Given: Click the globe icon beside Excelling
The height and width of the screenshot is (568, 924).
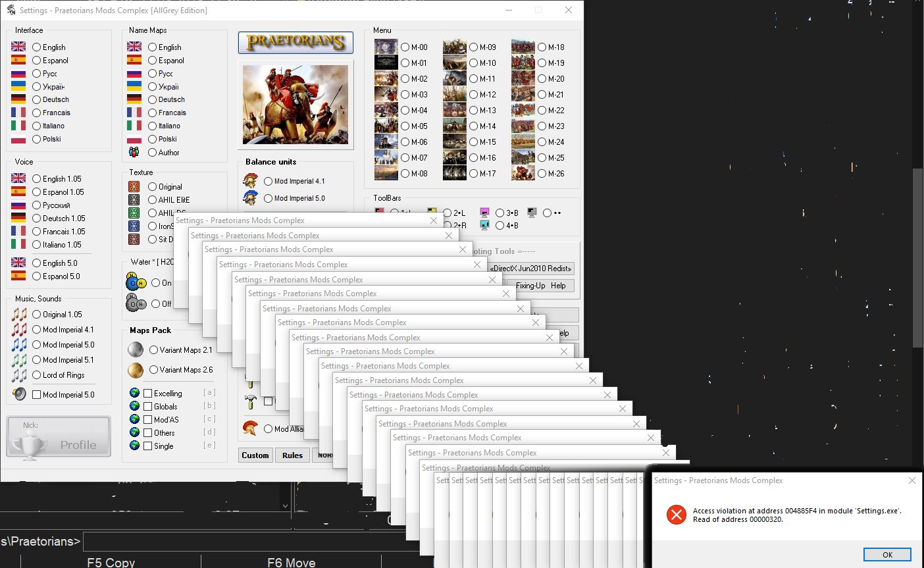Looking at the screenshot, I should (135, 393).
